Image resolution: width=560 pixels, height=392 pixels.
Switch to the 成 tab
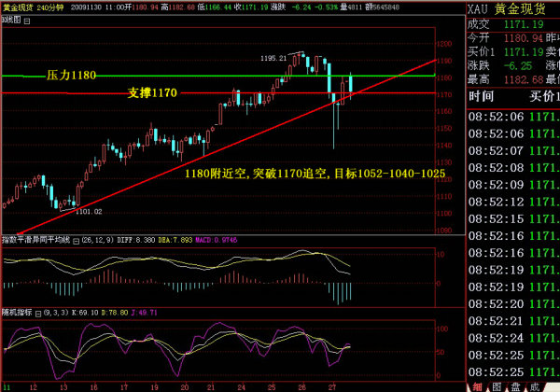tap(535, 386)
